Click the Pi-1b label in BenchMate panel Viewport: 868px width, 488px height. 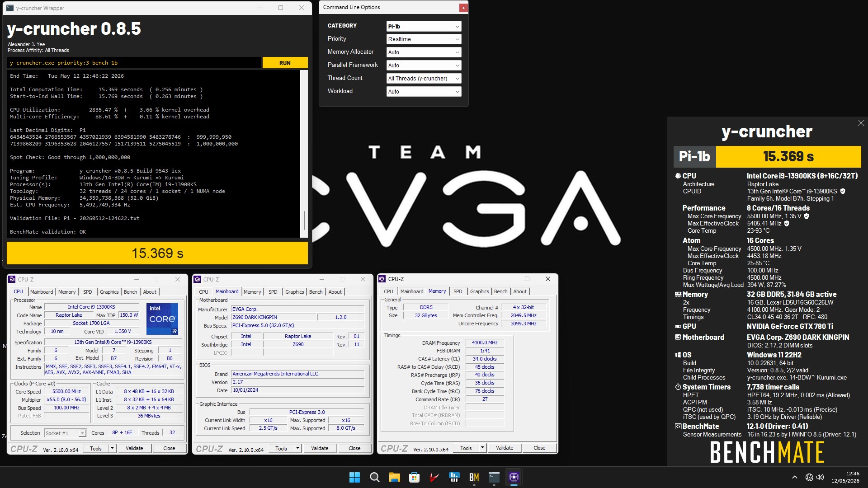click(x=694, y=157)
